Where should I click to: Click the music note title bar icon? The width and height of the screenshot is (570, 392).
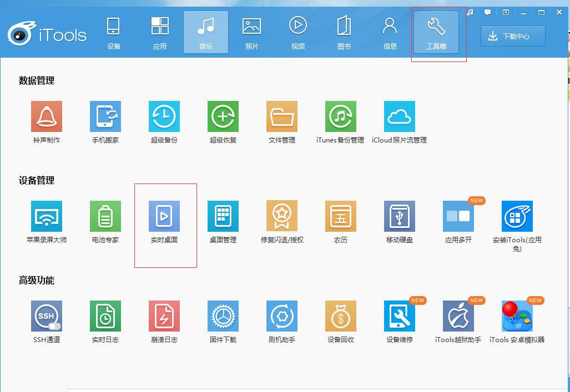click(x=470, y=12)
